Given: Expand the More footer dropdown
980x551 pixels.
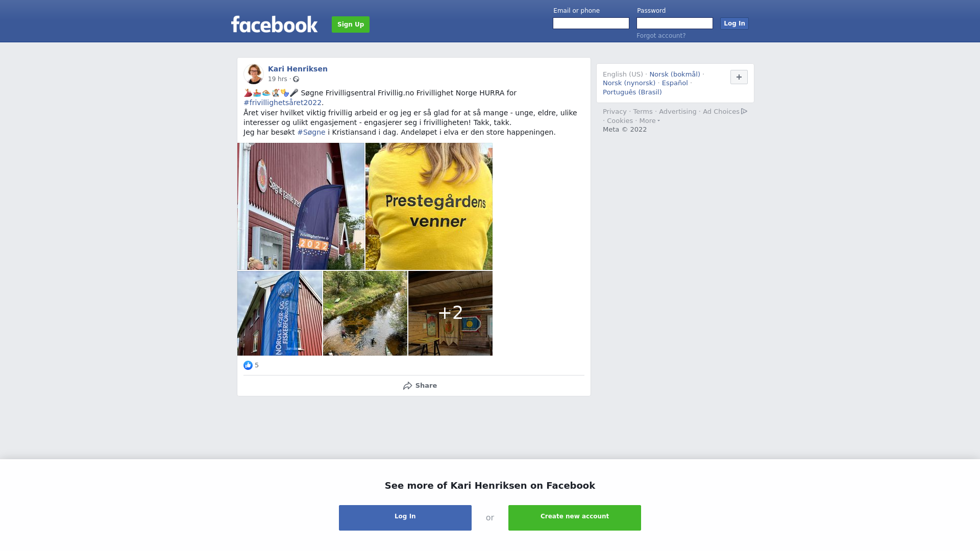Looking at the screenshot, I should (649, 121).
